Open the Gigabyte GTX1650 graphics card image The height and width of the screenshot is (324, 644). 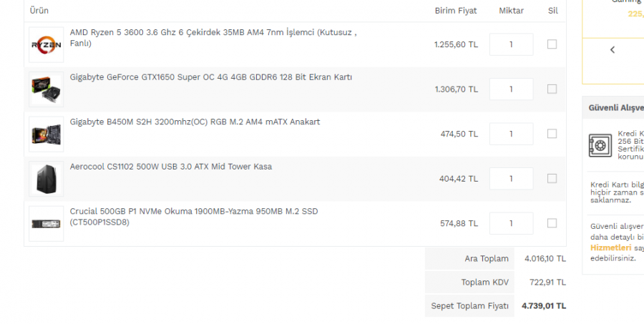[46, 89]
